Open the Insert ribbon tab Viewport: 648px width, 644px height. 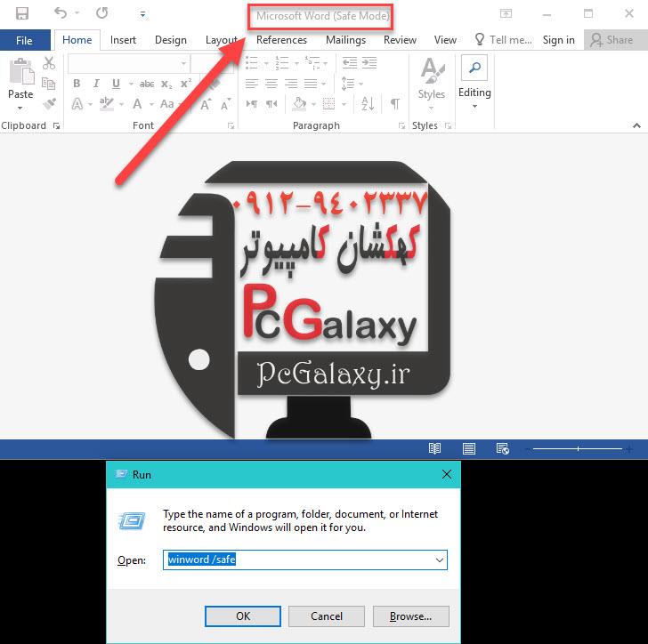click(x=123, y=40)
